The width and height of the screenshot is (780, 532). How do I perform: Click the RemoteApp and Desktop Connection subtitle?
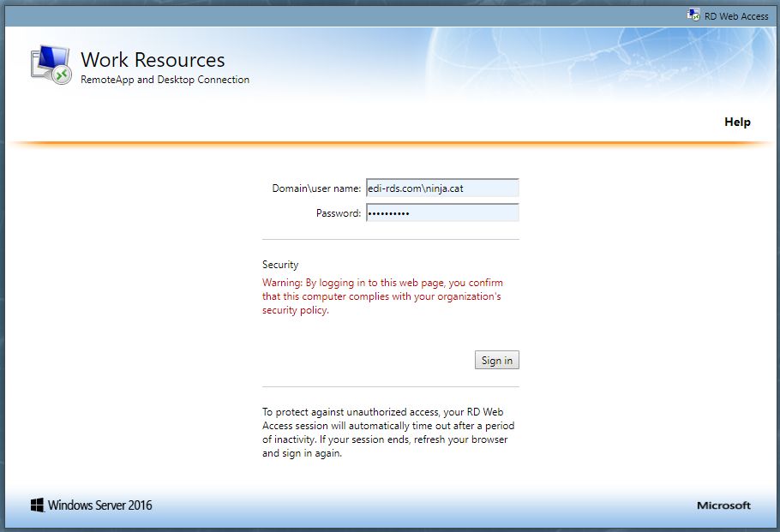165,80
